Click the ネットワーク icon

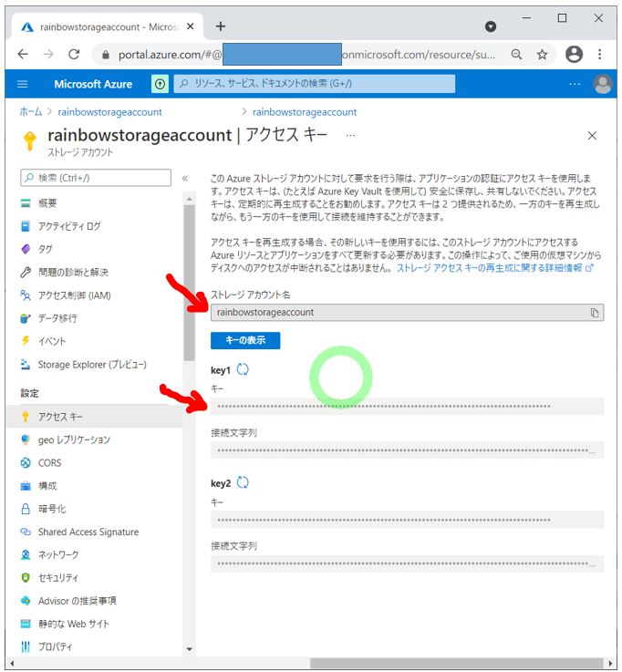click(x=26, y=554)
